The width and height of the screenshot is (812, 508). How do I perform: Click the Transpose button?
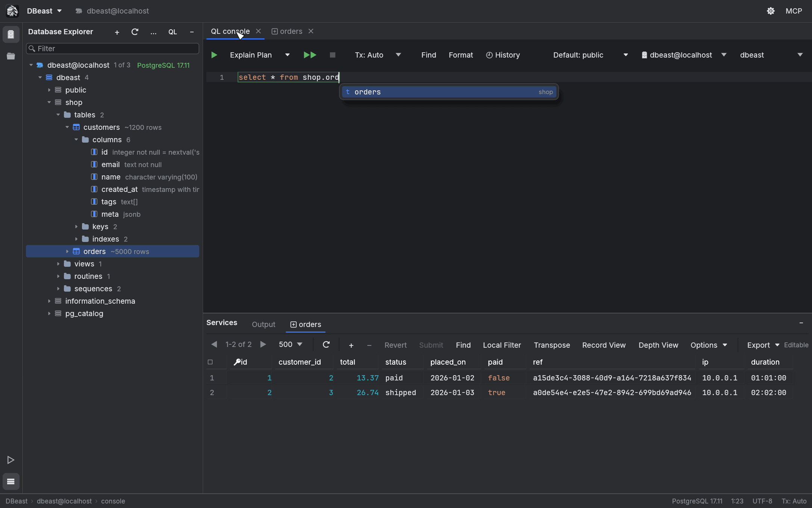click(552, 345)
